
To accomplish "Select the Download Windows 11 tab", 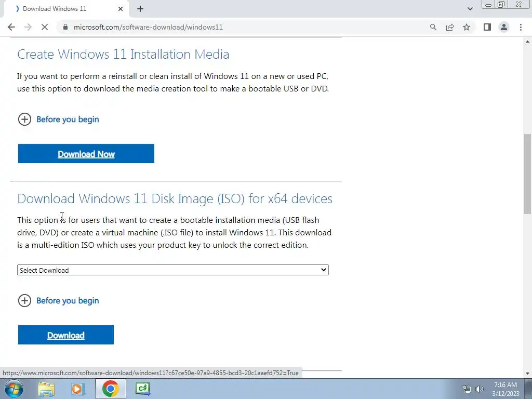I will pyautogui.click(x=66, y=9).
